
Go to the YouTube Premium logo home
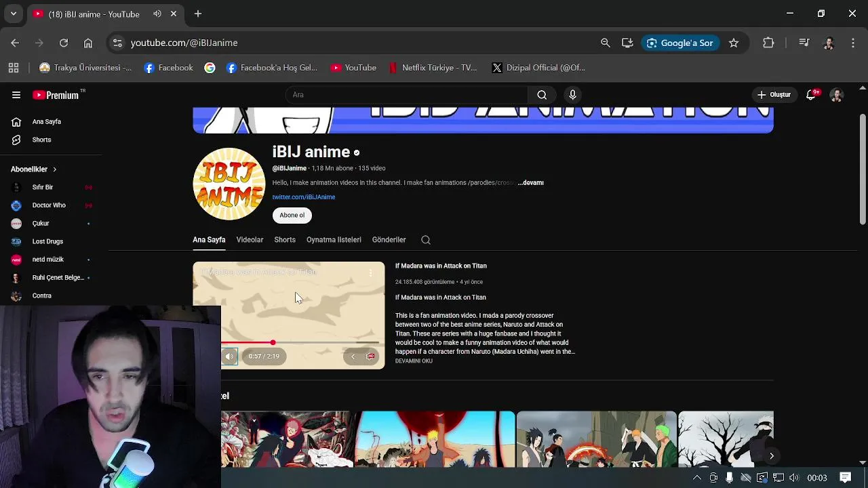[x=57, y=95]
